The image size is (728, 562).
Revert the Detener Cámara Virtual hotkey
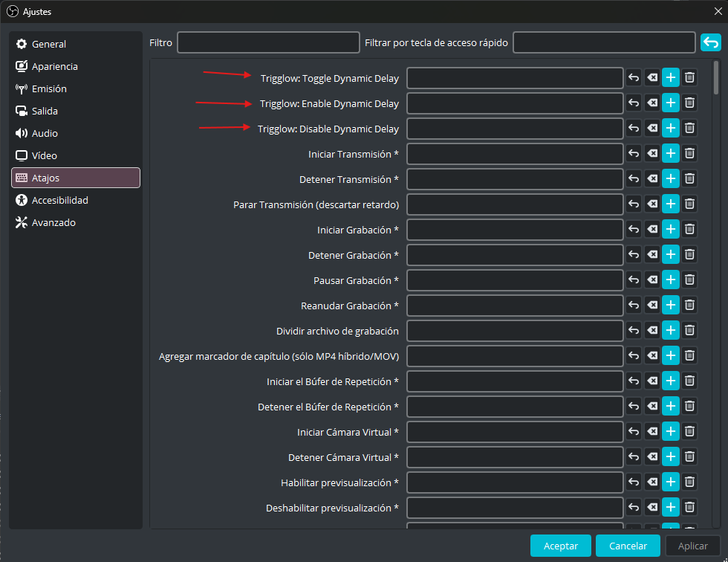click(633, 456)
